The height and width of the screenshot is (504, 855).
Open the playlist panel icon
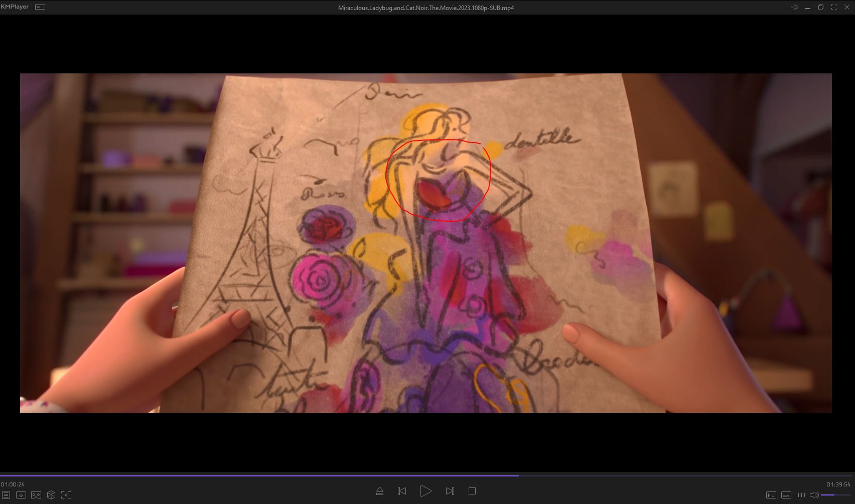coord(6,495)
